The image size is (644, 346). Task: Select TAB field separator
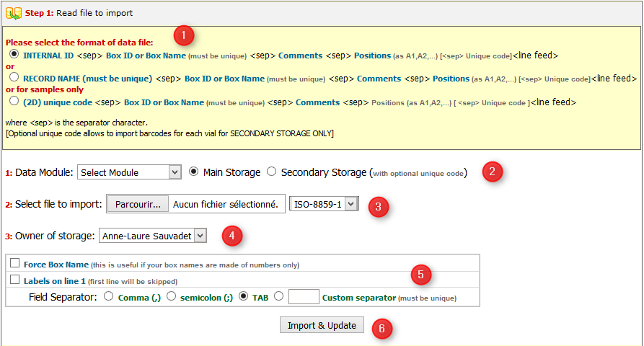[x=244, y=296]
